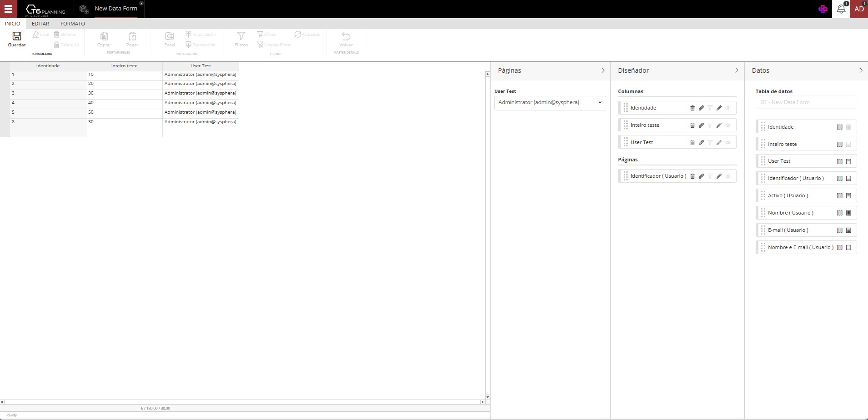Click the Guardar save icon
Screen dimensions: 868x420
click(17, 36)
